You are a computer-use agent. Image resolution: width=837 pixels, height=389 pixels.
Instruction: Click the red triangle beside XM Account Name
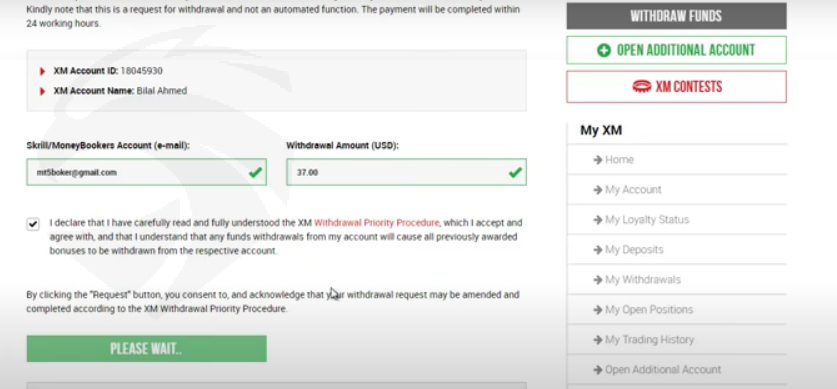tap(43, 91)
